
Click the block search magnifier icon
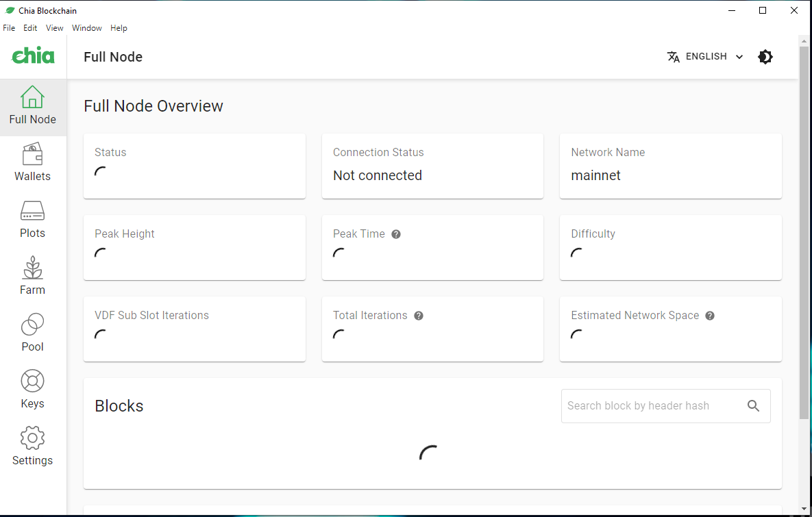coord(754,406)
